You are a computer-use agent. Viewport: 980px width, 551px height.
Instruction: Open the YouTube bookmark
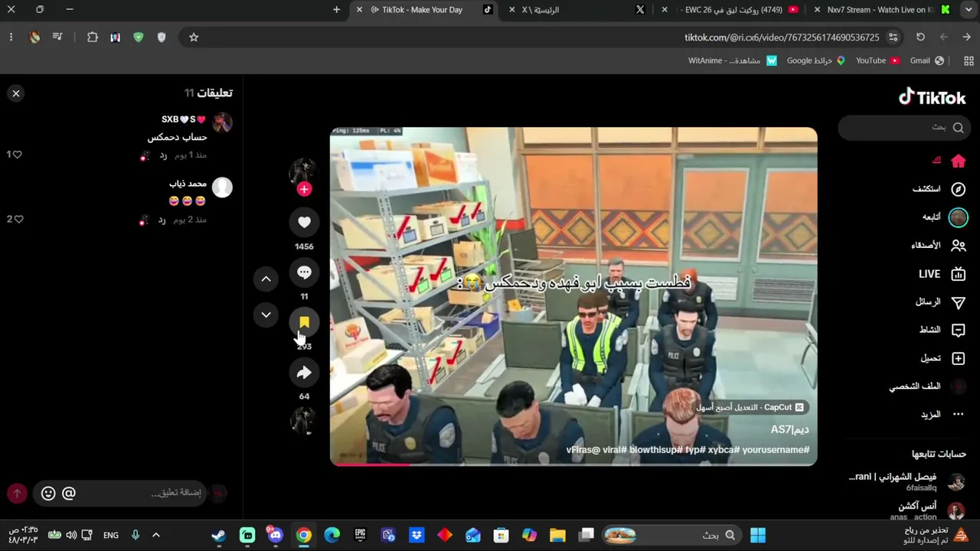pyautogui.click(x=877, y=60)
